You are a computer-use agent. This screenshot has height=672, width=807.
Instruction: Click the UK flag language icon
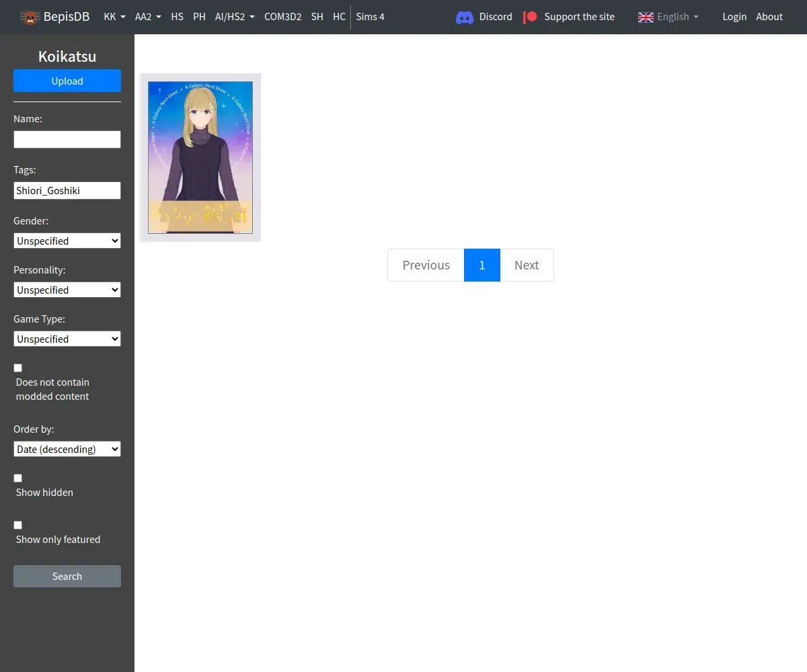[646, 17]
